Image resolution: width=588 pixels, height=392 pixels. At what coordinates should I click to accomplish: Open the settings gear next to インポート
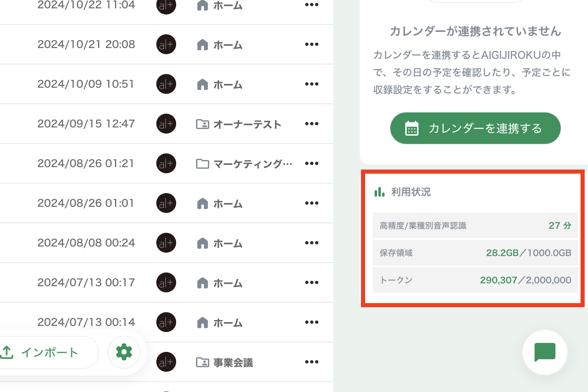[x=124, y=352]
